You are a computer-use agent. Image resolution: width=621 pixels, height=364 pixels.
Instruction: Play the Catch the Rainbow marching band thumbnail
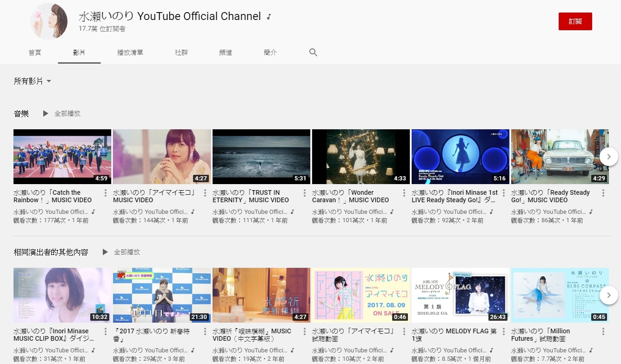(62, 157)
